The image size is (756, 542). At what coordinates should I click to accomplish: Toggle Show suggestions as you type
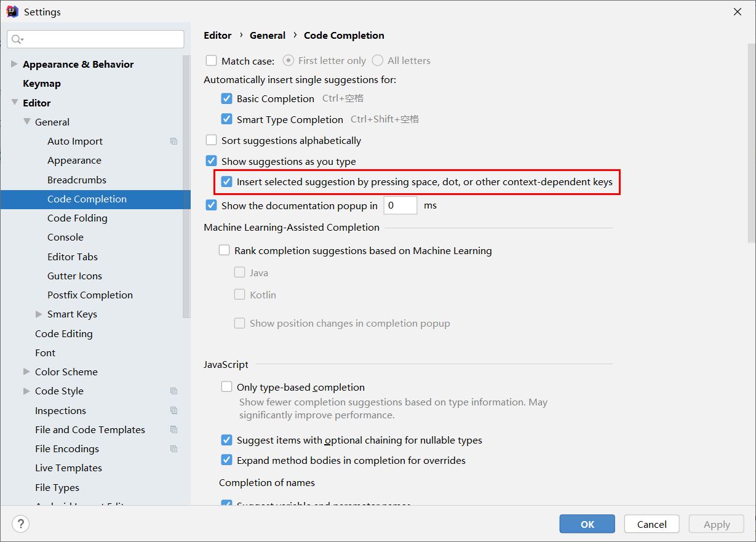pyautogui.click(x=212, y=161)
